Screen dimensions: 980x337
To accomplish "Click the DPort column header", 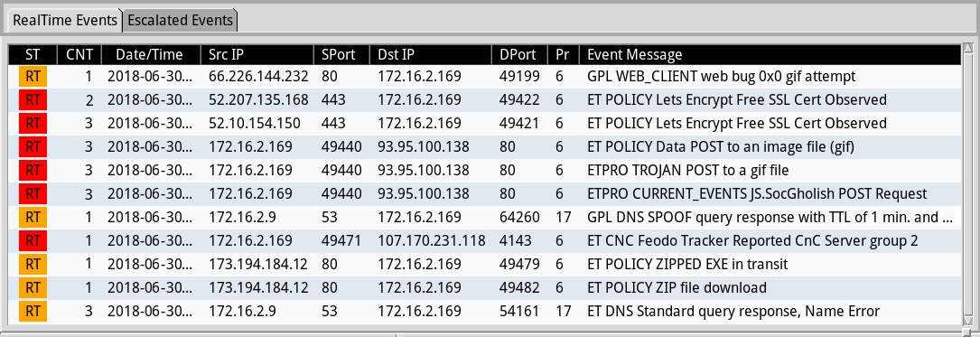I will pyautogui.click(x=519, y=54).
